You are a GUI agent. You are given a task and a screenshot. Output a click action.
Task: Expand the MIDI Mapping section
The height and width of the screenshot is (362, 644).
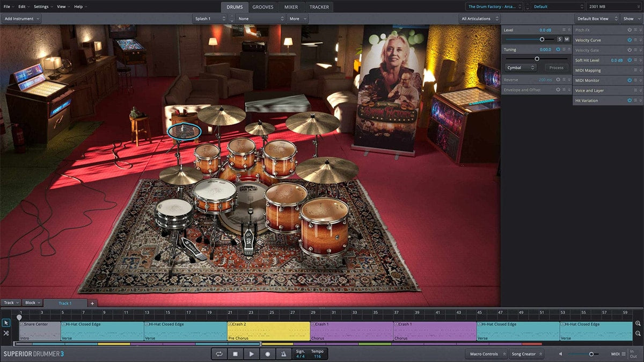[x=640, y=70]
